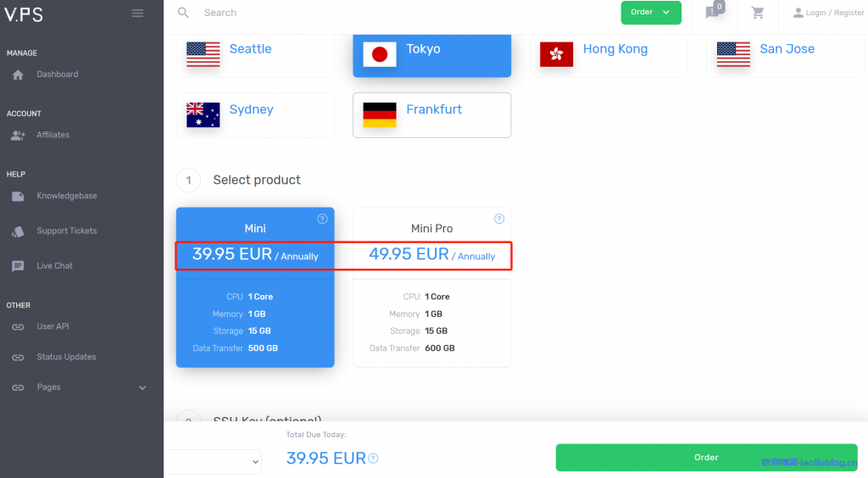
Task: Click the hamburger menu icon
Action: pos(138,13)
